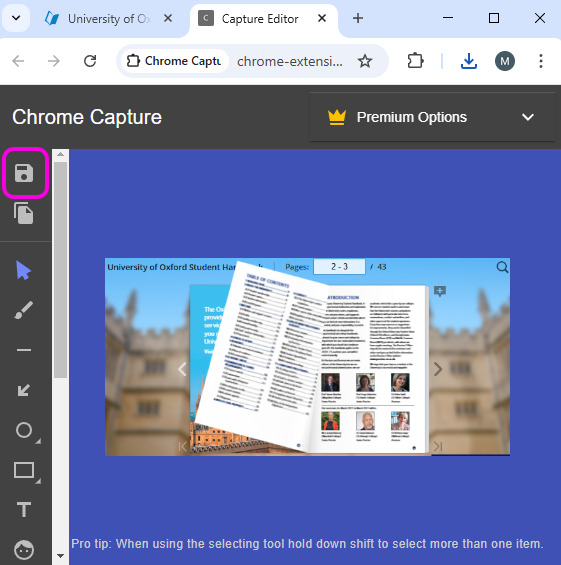Viewport: 561px width, 565px height.
Task: Select the rectangle shape tool
Action: coord(24,470)
